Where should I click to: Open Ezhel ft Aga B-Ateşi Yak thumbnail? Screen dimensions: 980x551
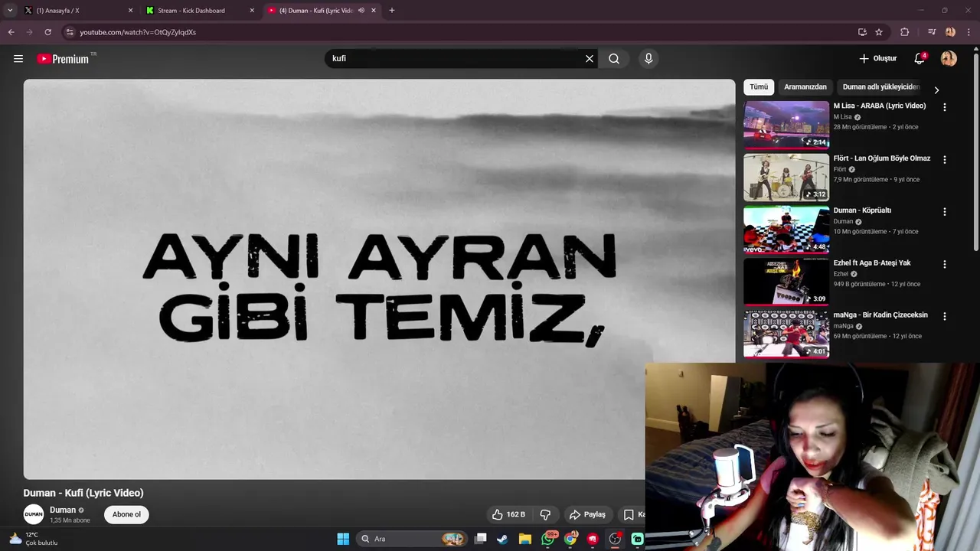pyautogui.click(x=786, y=282)
